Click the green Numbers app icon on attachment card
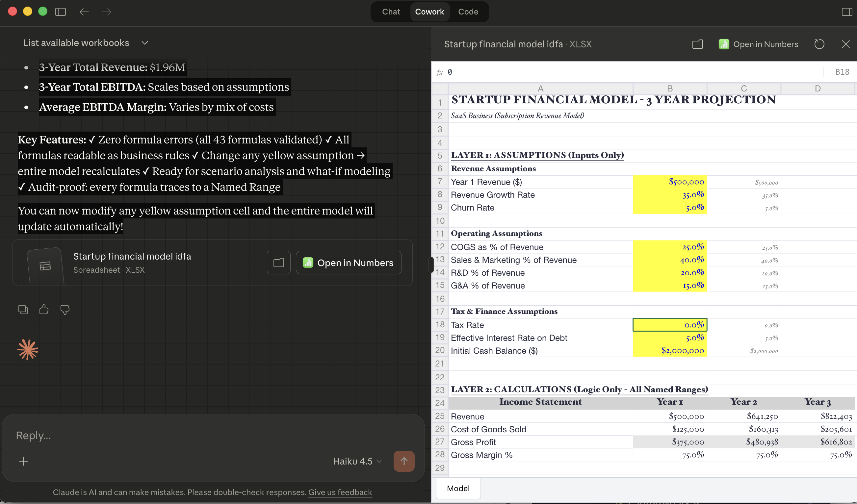 point(308,263)
